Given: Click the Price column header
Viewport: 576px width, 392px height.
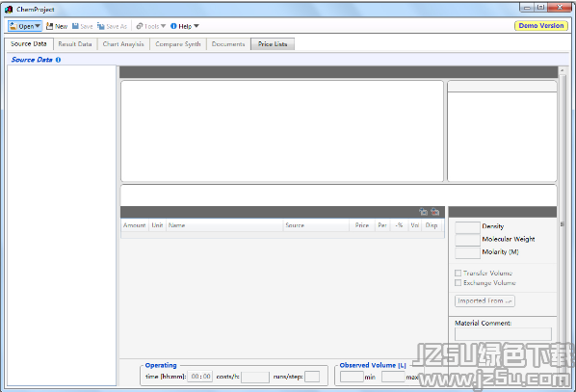Looking at the screenshot, I should 362,225.
